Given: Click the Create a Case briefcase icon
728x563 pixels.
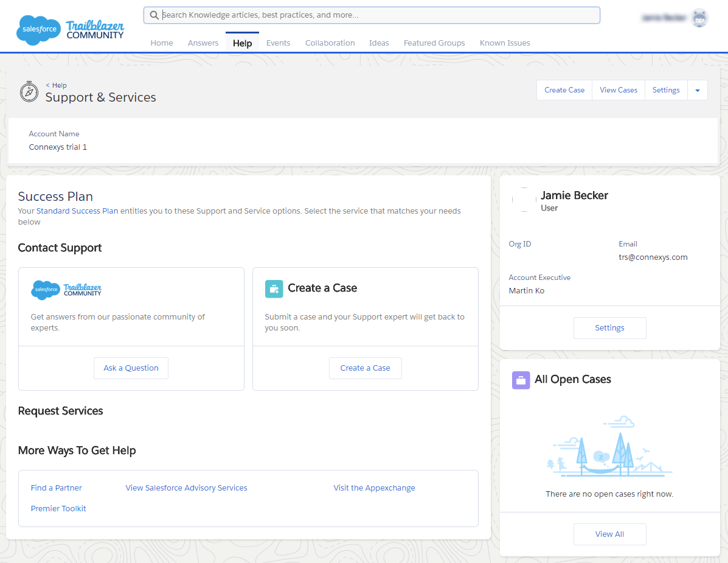Looking at the screenshot, I should 274,288.
